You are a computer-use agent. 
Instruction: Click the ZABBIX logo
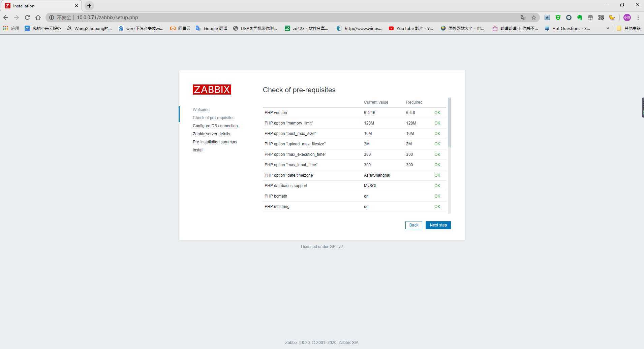212,90
